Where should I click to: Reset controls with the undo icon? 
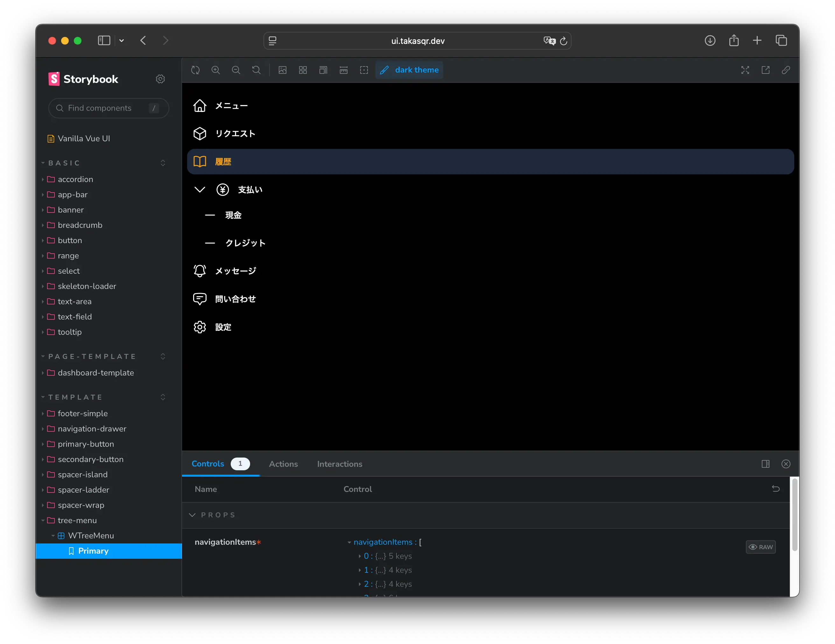point(776,489)
